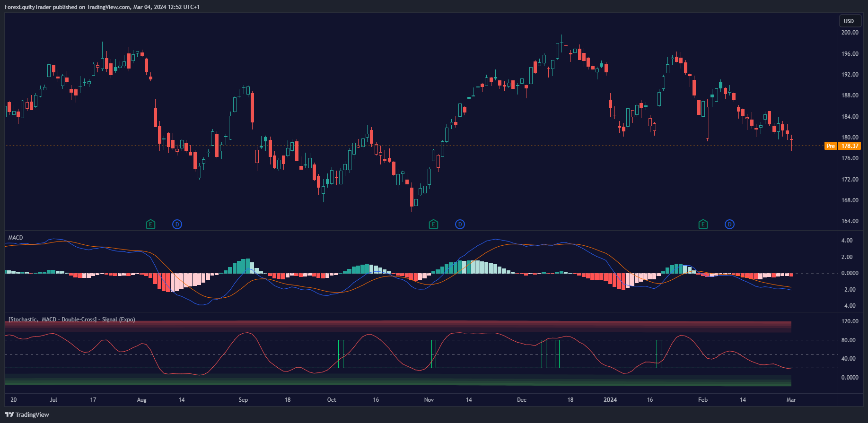Click the 200.00 price axis label

tap(850, 33)
